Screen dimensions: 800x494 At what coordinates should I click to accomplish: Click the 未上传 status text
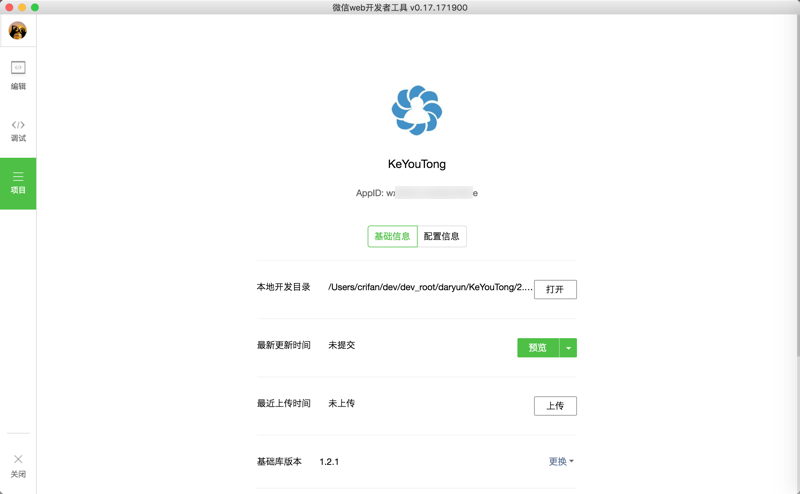(x=341, y=403)
